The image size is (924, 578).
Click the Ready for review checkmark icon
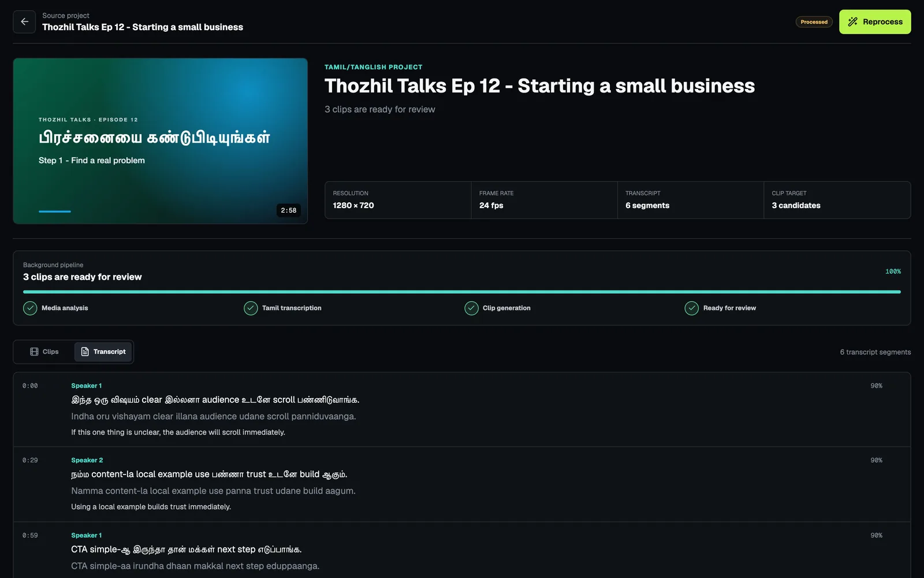(691, 308)
